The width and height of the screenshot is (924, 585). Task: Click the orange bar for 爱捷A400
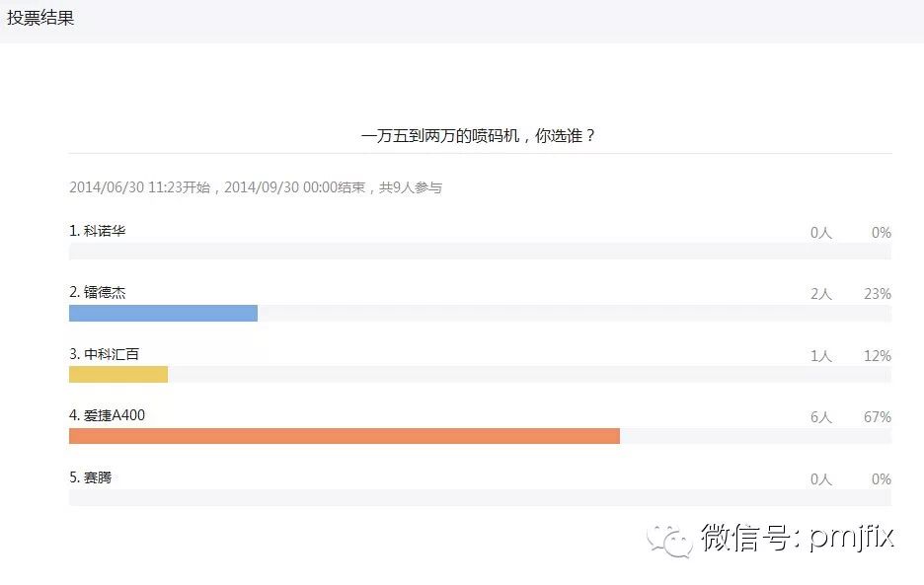tap(345, 436)
